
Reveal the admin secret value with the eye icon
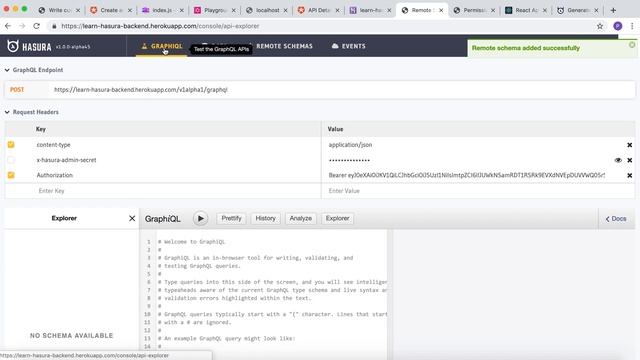(x=618, y=160)
